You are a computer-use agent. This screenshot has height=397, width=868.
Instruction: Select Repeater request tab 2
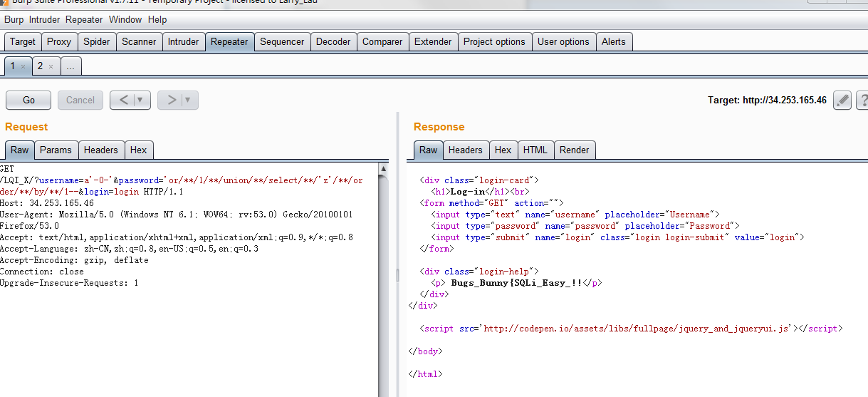pyautogui.click(x=41, y=66)
